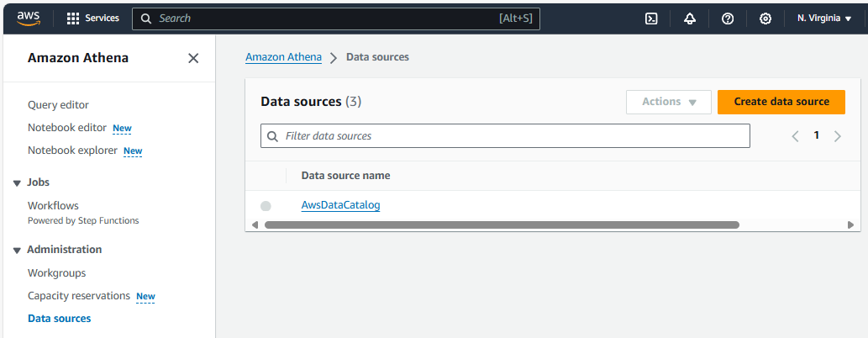Click the New badge beside Capacity reservations
The height and width of the screenshot is (338, 868).
pyautogui.click(x=145, y=297)
